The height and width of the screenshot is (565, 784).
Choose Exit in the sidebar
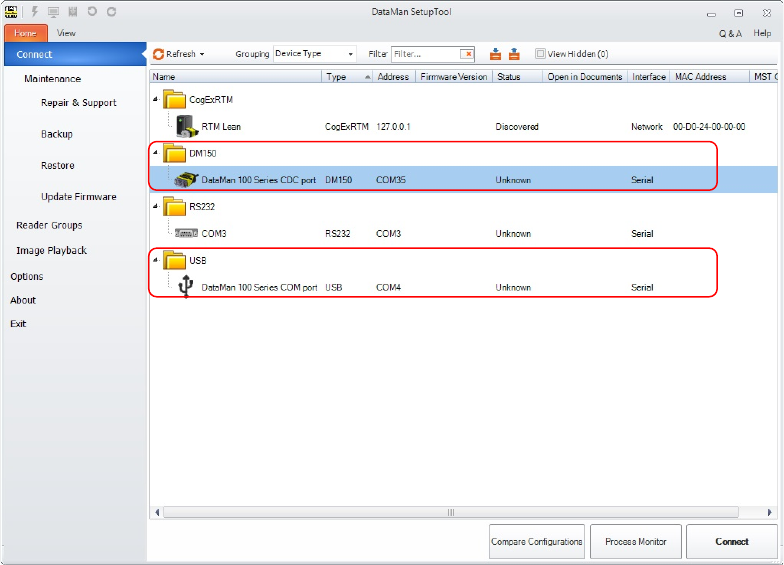18,324
